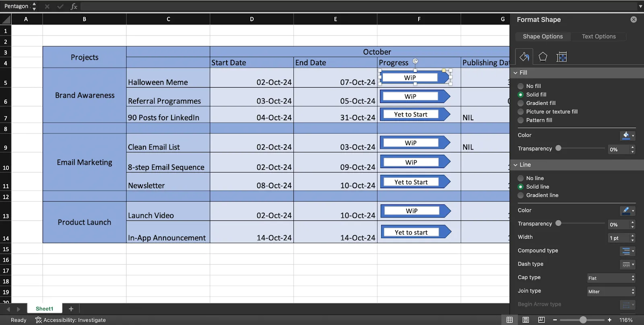Add a new sheet with plus icon

(71, 309)
